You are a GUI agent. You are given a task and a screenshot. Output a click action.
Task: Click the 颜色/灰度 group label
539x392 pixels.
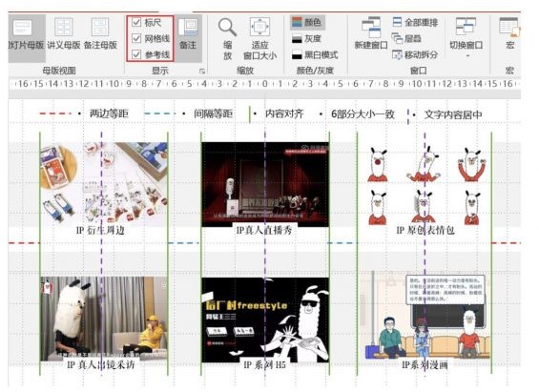pyautogui.click(x=315, y=71)
